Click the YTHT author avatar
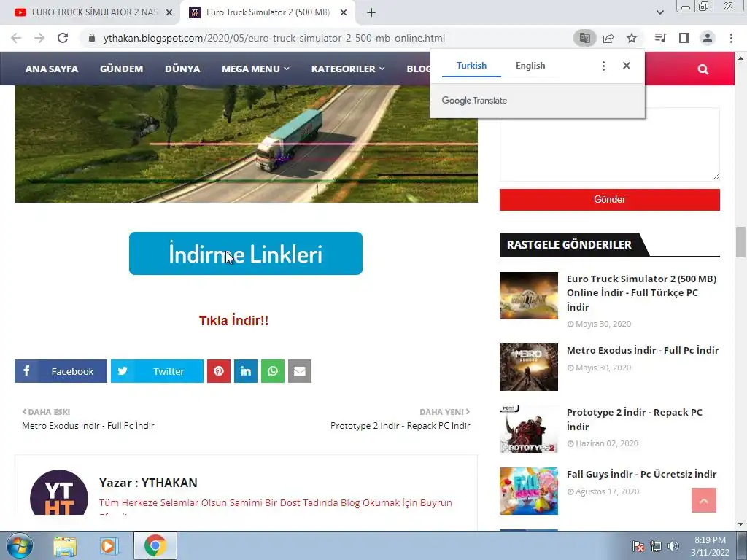The height and width of the screenshot is (560, 747). [x=59, y=493]
